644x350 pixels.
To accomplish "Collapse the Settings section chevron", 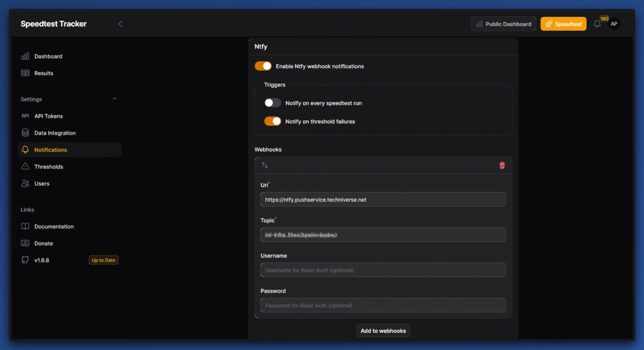I will pyautogui.click(x=114, y=99).
